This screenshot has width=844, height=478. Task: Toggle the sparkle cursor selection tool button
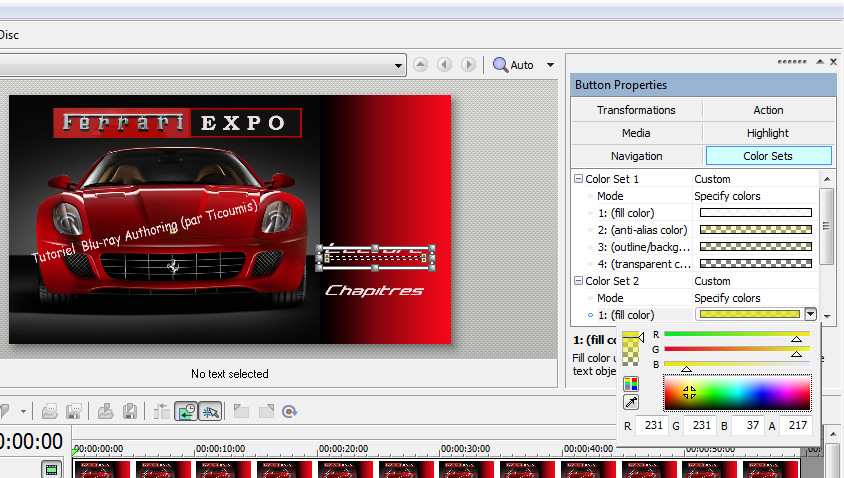(x=210, y=412)
